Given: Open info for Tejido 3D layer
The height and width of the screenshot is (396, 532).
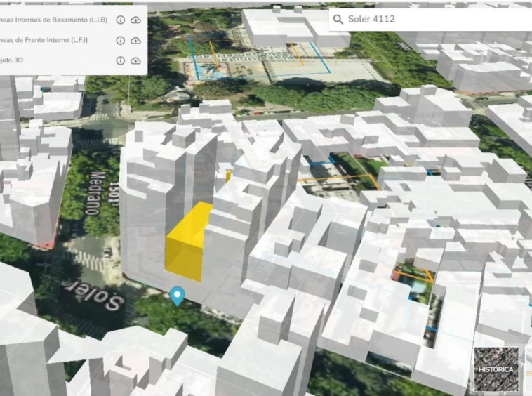Looking at the screenshot, I should pos(120,61).
